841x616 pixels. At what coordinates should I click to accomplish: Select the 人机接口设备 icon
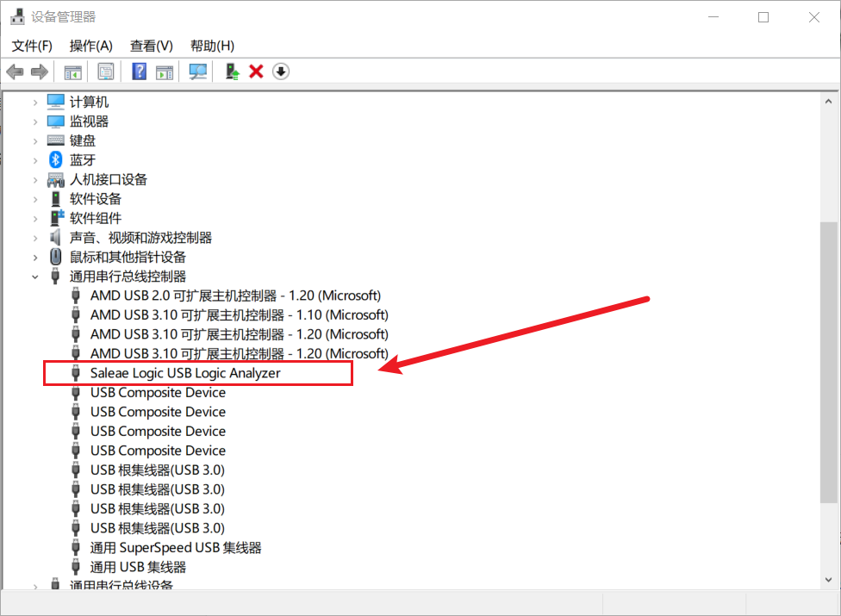pyautogui.click(x=56, y=179)
